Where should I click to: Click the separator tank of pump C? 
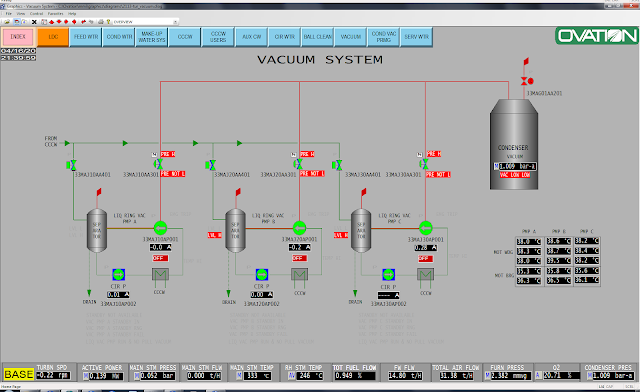click(x=361, y=230)
